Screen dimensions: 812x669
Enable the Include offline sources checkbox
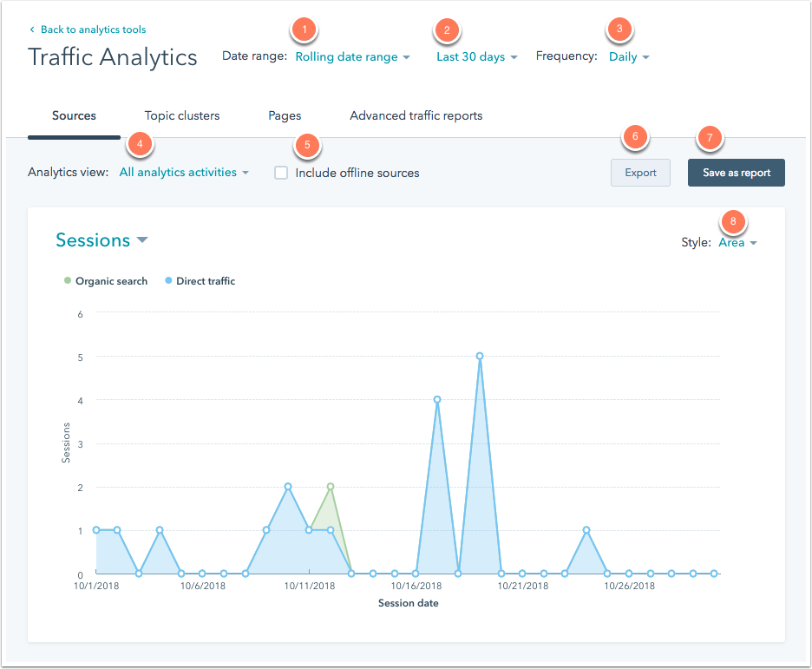[281, 173]
